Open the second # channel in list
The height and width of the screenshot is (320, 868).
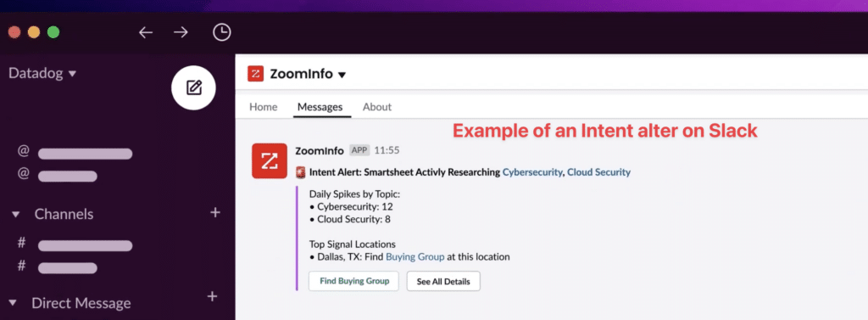57,267
